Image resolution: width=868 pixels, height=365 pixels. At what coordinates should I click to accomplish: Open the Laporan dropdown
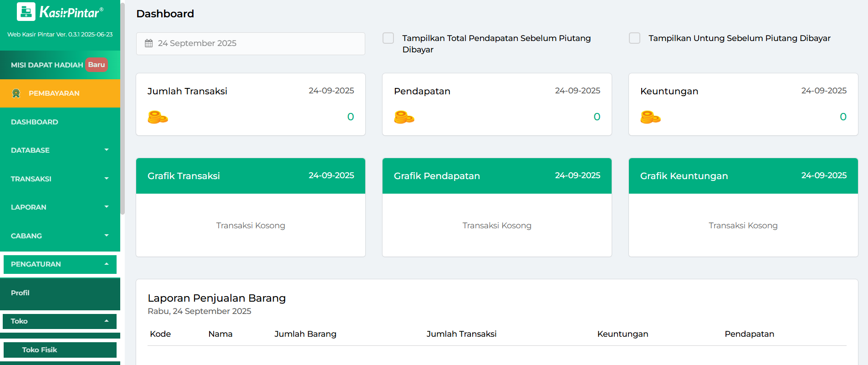(x=60, y=207)
